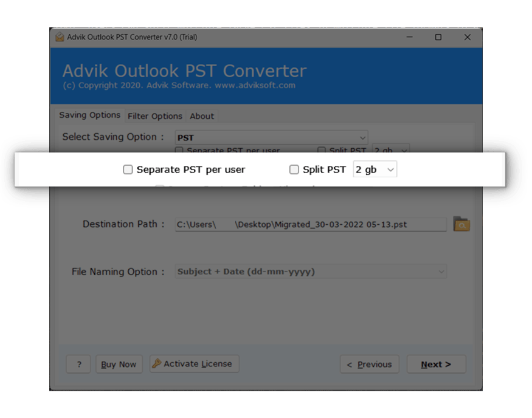
Task: Open the 2 gb split size dropdown
Action: pos(375,169)
